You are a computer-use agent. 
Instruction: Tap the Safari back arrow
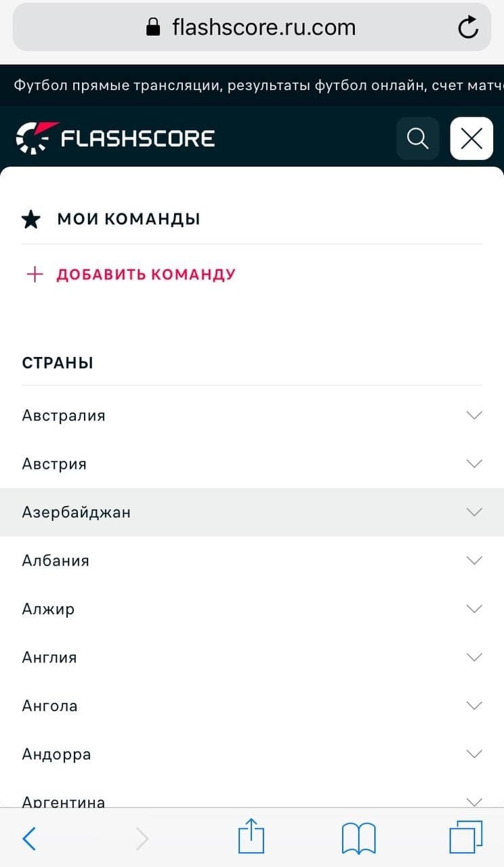(29, 839)
